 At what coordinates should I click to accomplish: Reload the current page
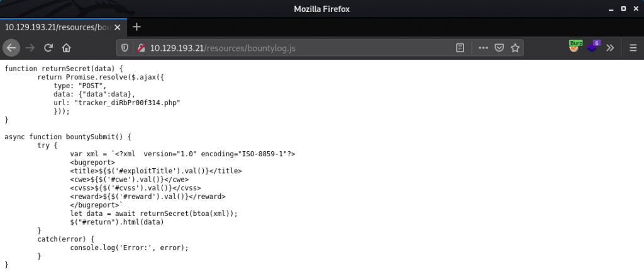point(48,47)
